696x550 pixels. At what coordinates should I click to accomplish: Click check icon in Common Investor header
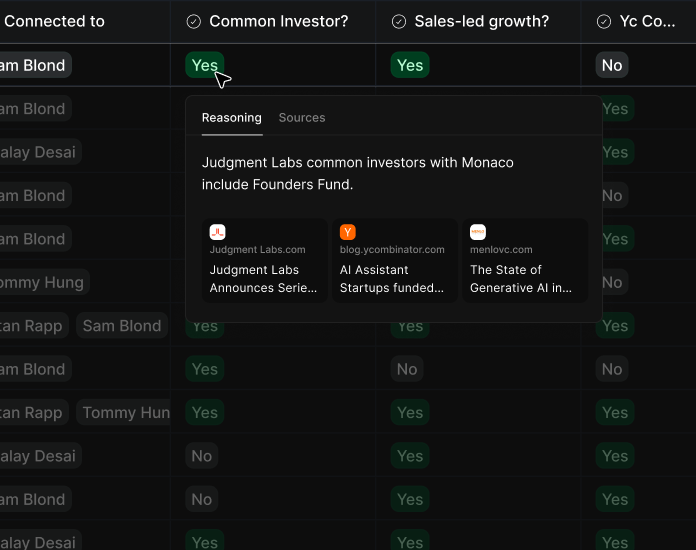tap(194, 22)
